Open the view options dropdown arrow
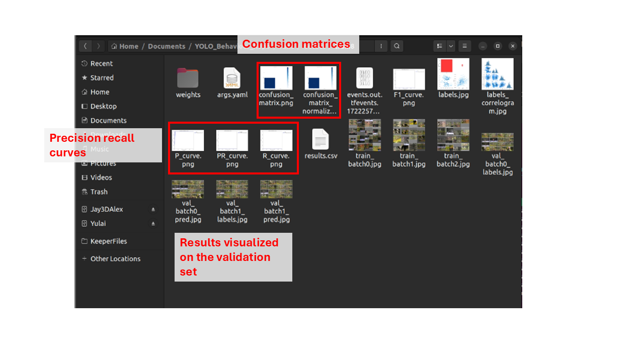Viewport: 644px width, 362px height. coord(451,46)
